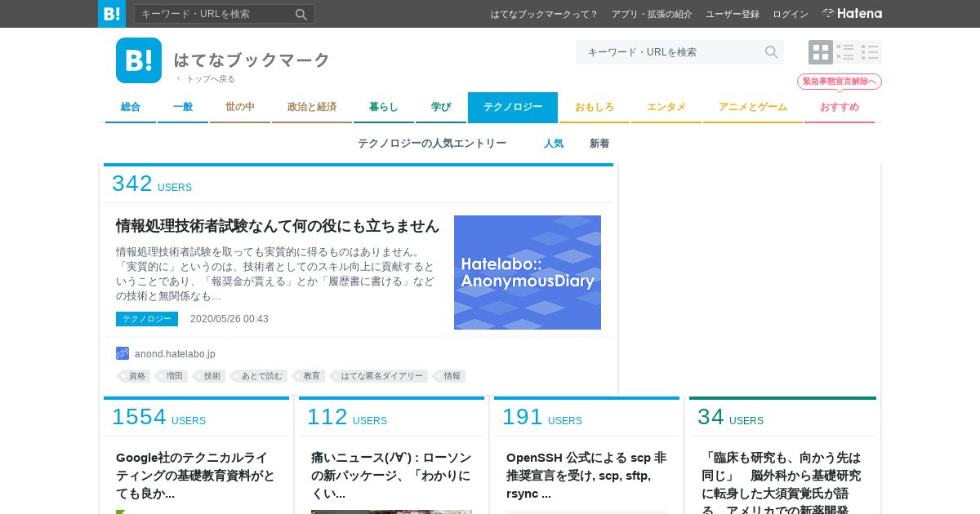Click the はてなブックマーク title text

tap(252, 60)
